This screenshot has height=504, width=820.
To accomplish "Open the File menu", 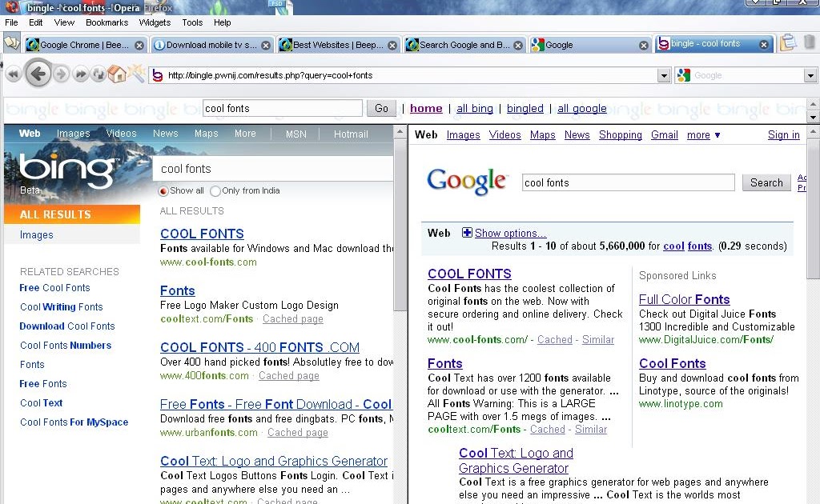I will (x=11, y=22).
